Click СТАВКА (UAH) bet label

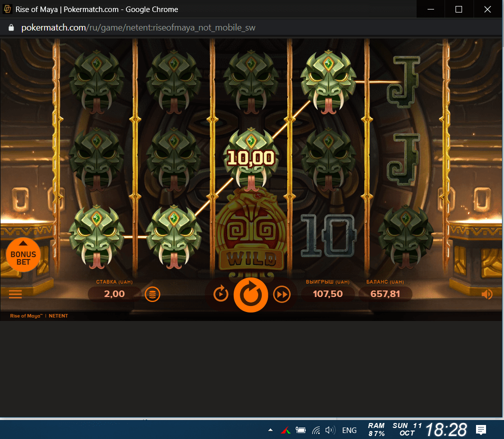coord(114,282)
